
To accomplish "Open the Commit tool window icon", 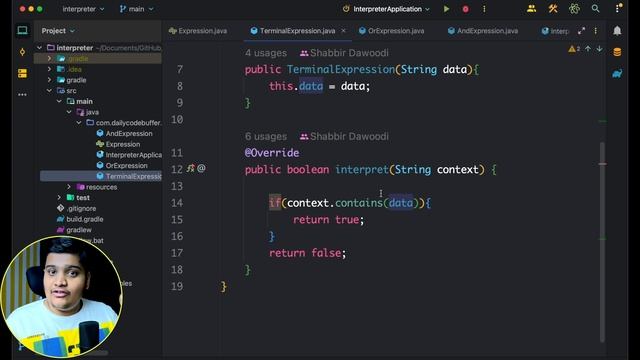I will [x=22, y=52].
